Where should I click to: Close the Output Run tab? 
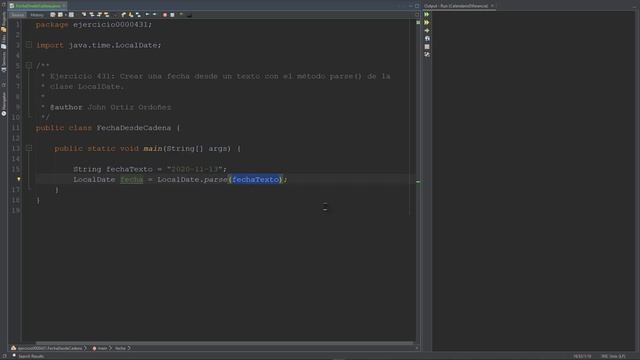point(492,6)
